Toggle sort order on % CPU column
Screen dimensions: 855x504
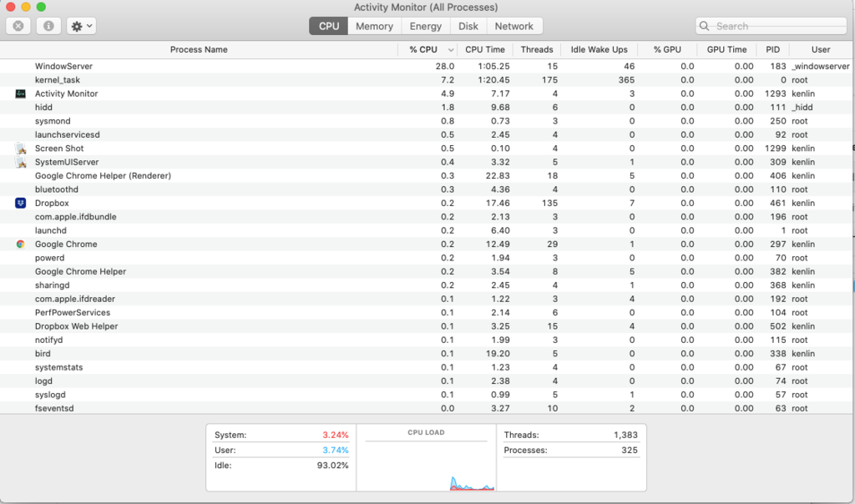coord(429,49)
